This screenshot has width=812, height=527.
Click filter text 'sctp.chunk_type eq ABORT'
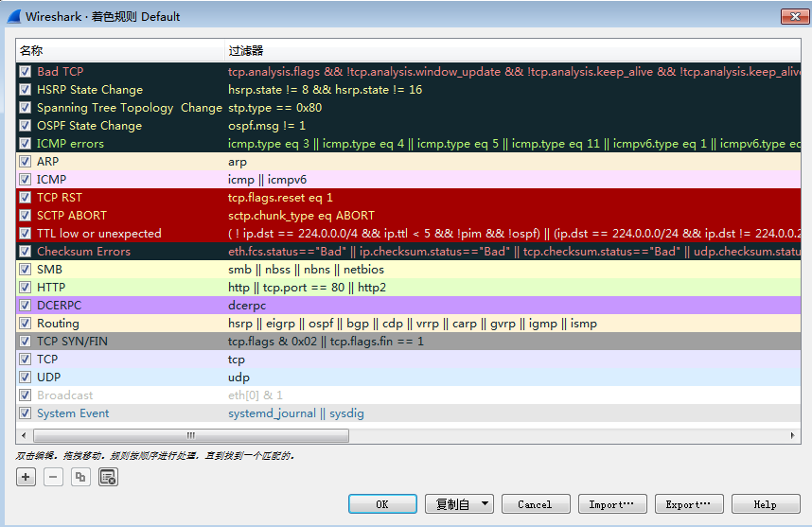[x=301, y=216]
